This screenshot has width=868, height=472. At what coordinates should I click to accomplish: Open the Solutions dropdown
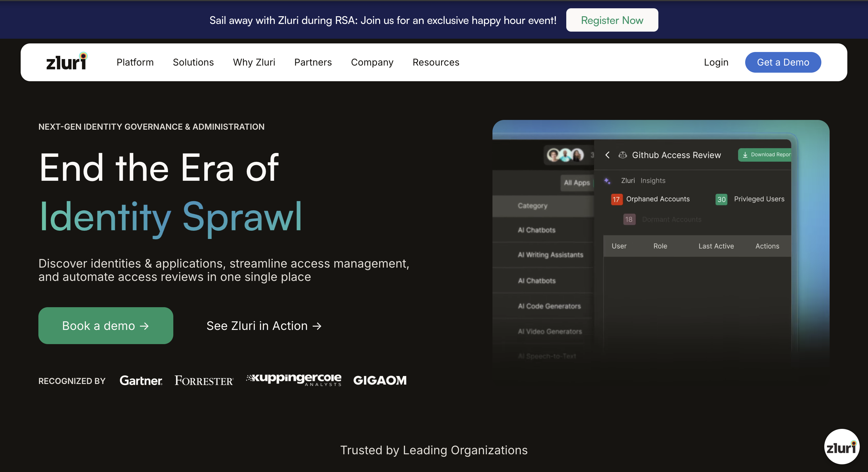[x=193, y=62]
